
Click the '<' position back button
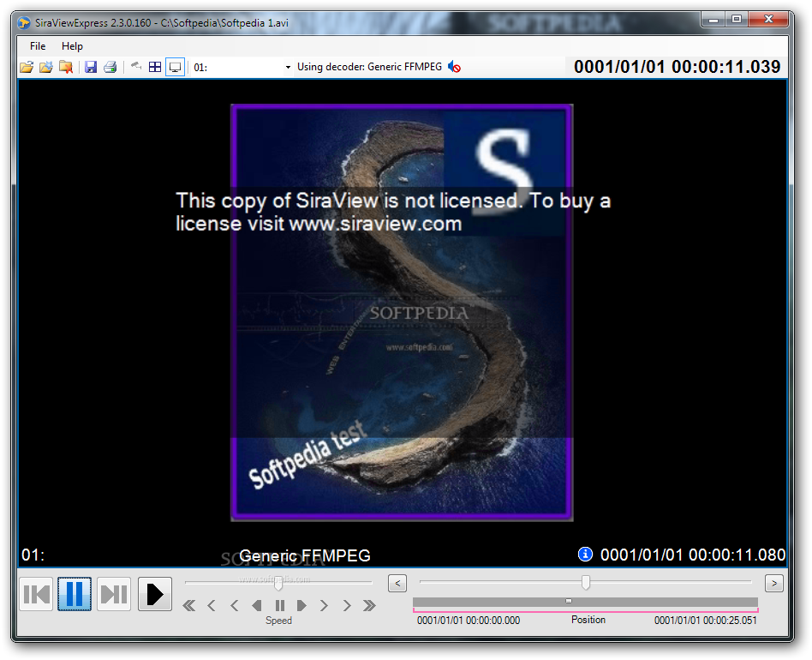tap(397, 584)
